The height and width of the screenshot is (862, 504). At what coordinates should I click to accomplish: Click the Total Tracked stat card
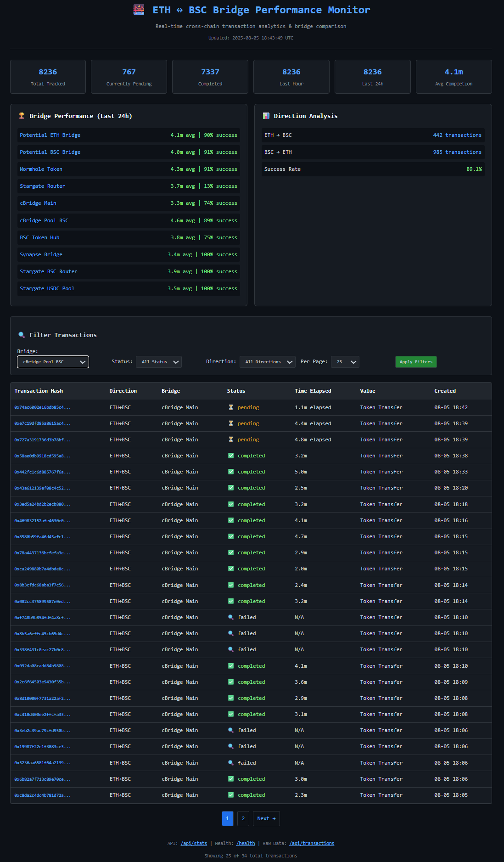click(48, 77)
